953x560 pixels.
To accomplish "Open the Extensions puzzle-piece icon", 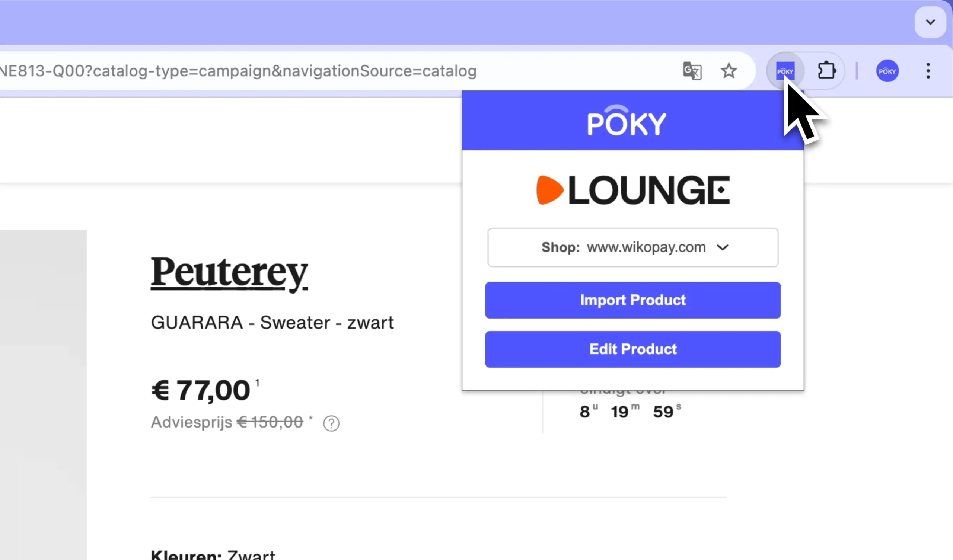I will 827,70.
